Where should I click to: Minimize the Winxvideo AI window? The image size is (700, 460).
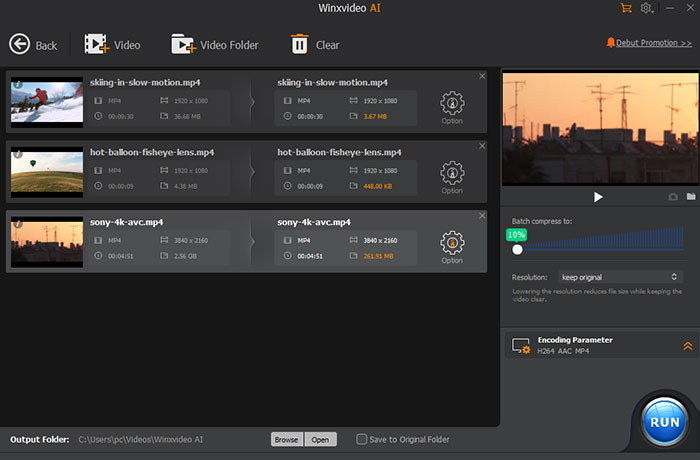(670, 8)
